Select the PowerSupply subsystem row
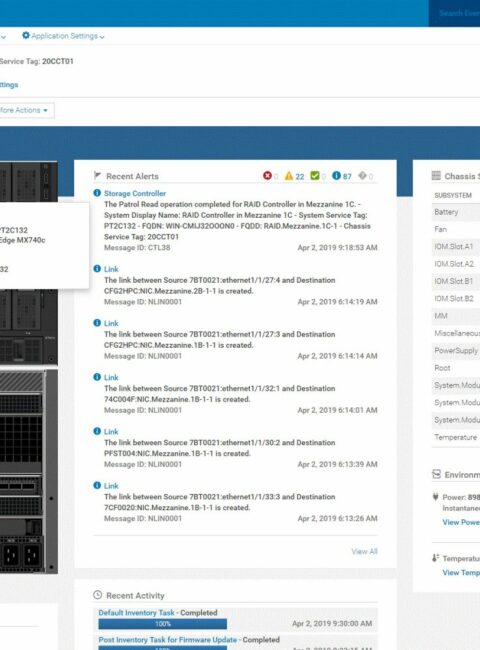 456,351
